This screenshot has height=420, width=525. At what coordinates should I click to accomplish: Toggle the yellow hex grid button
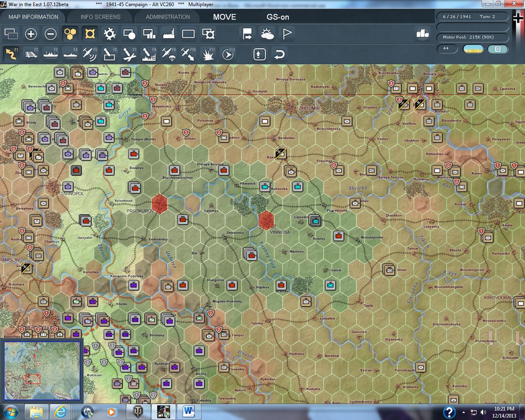(x=70, y=34)
